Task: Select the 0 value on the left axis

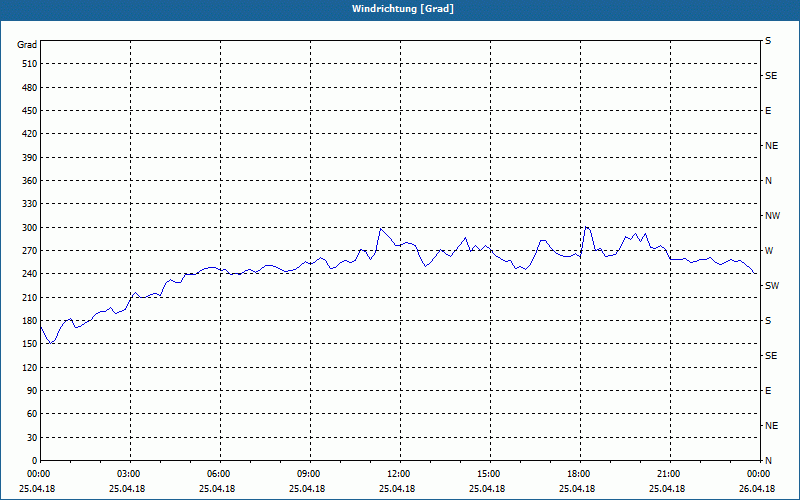Action: (35, 460)
